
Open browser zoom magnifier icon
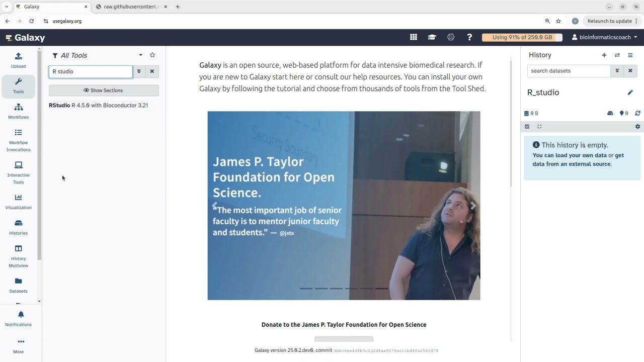547,21
